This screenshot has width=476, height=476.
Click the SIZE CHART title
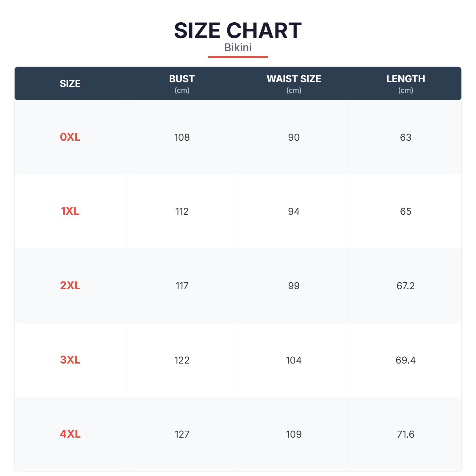coord(238,31)
